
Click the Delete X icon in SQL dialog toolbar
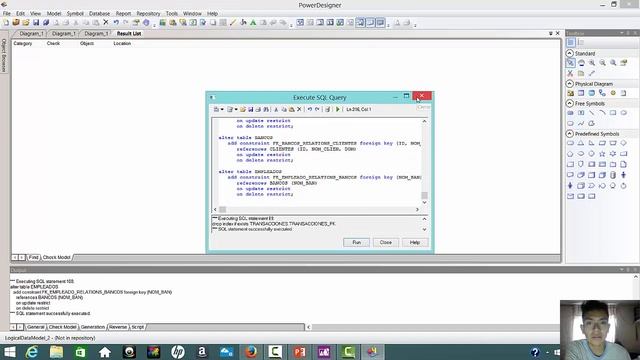click(x=299, y=109)
